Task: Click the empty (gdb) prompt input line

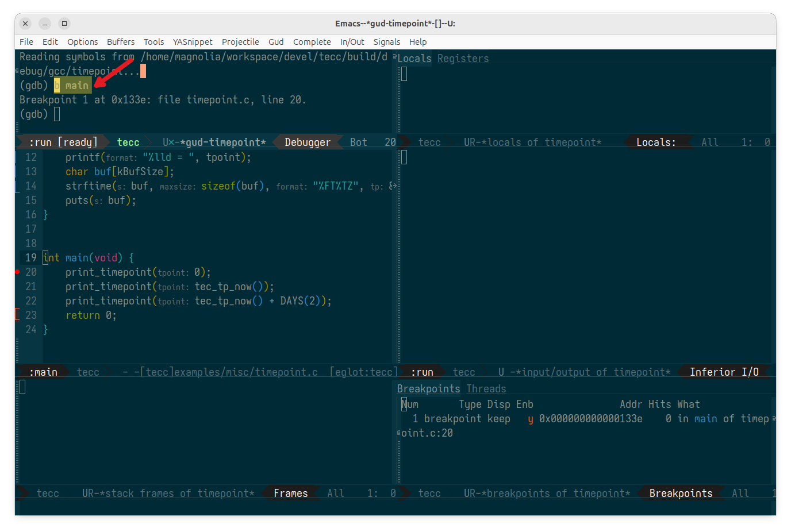Action: point(57,114)
